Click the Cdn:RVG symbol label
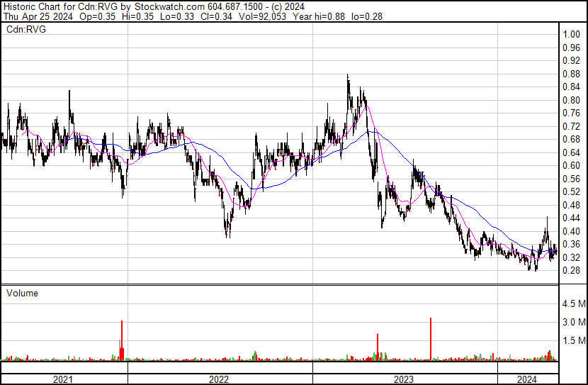This screenshot has width=588, height=385. 26,29
